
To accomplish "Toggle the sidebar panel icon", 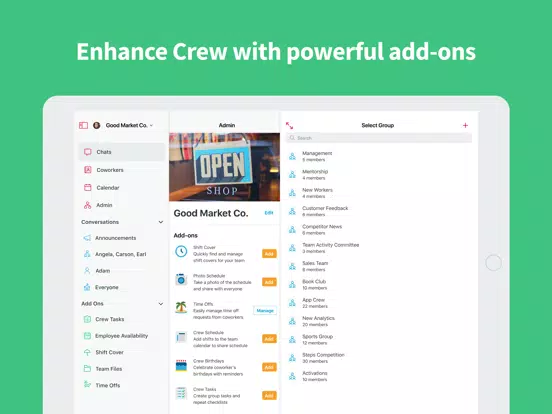I will pos(83,125).
